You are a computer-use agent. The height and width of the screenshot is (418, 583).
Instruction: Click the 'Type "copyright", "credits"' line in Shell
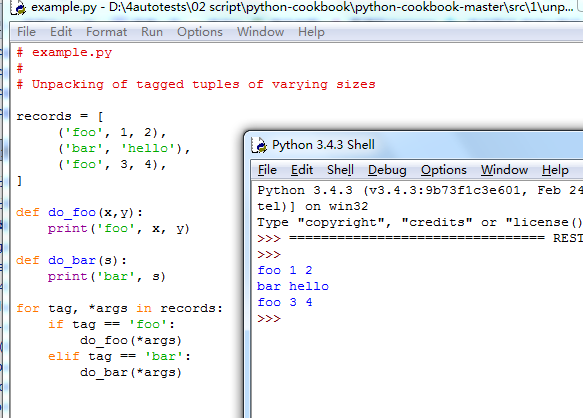[x=420, y=222]
